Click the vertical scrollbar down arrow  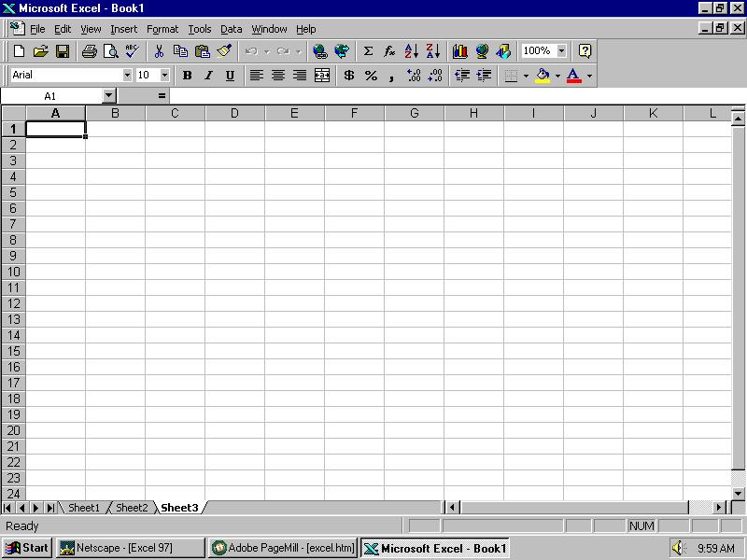[738, 494]
